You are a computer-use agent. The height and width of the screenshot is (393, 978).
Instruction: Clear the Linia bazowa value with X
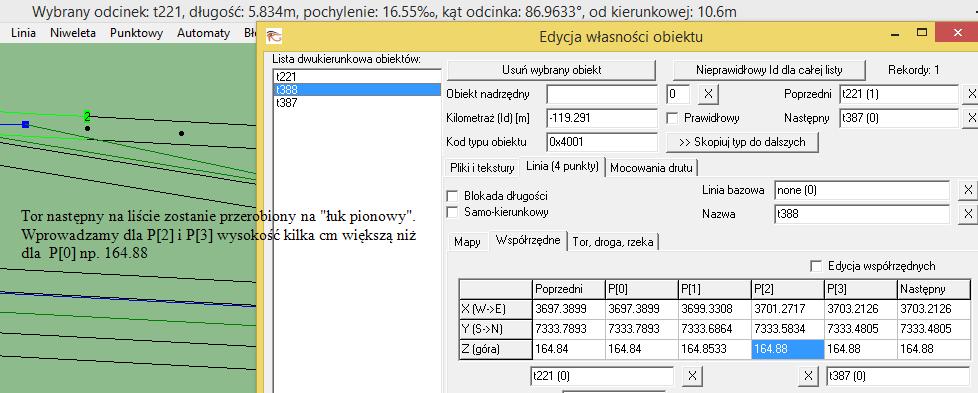(x=967, y=190)
